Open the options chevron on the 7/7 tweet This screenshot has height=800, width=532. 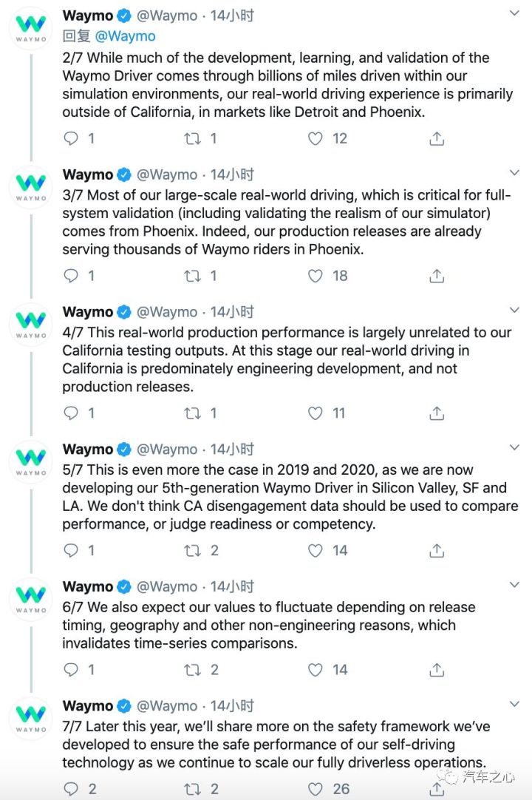pyautogui.click(x=515, y=704)
